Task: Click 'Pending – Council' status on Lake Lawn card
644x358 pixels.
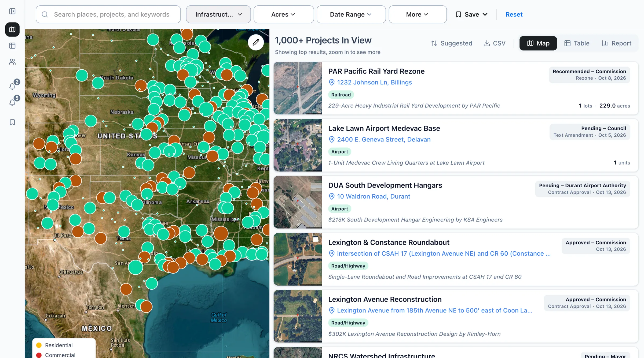Action: [603, 129]
